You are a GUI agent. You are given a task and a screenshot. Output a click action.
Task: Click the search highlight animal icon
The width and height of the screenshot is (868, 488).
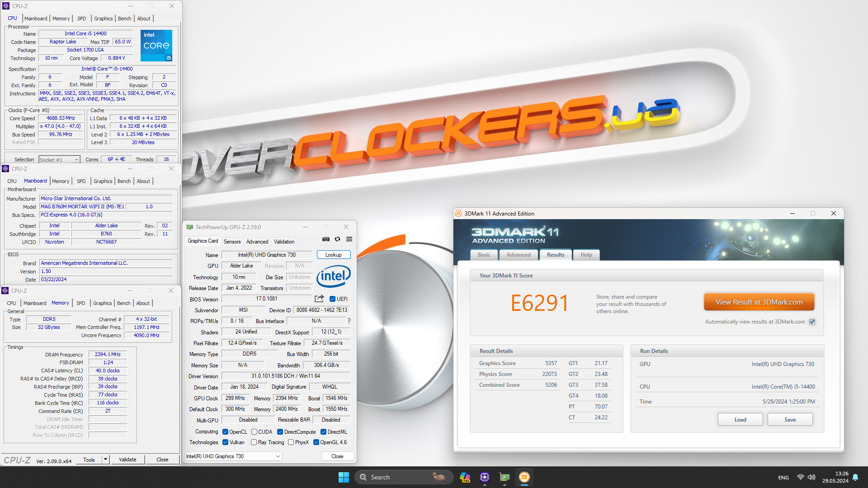click(439, 477)
